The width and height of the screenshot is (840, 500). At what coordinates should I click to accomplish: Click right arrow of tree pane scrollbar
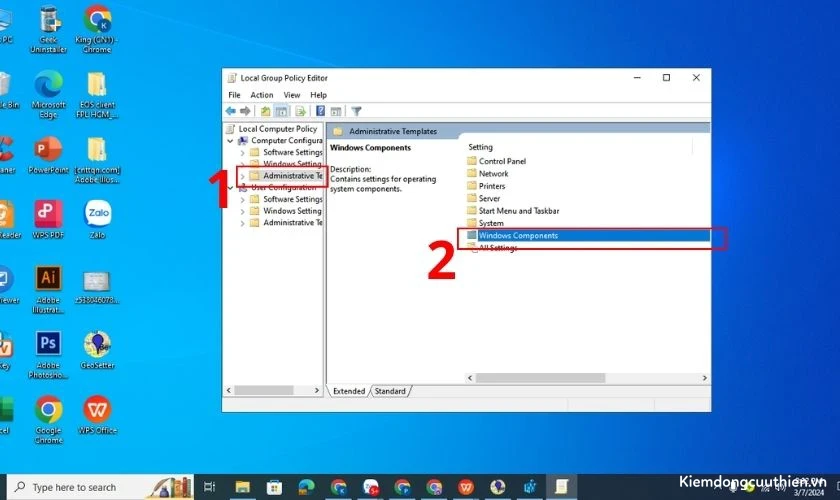coord(317,391)
